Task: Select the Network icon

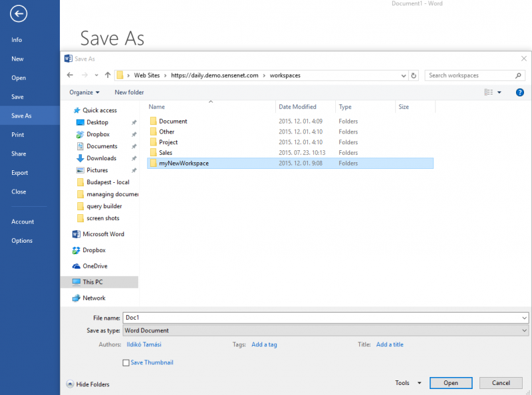Action: click(x=76, y=298)
